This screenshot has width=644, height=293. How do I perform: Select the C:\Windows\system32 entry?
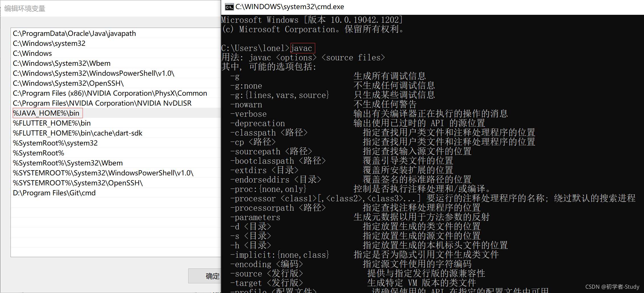coord(49,43)
